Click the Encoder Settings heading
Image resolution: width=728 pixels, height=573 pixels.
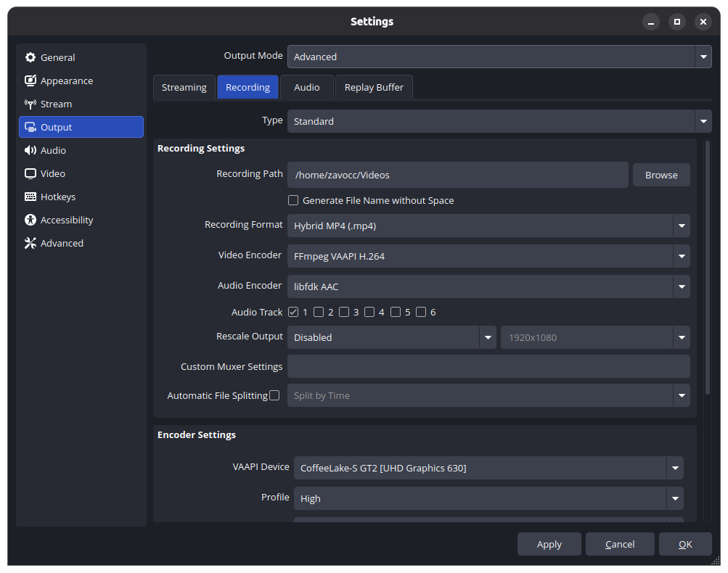197,434
